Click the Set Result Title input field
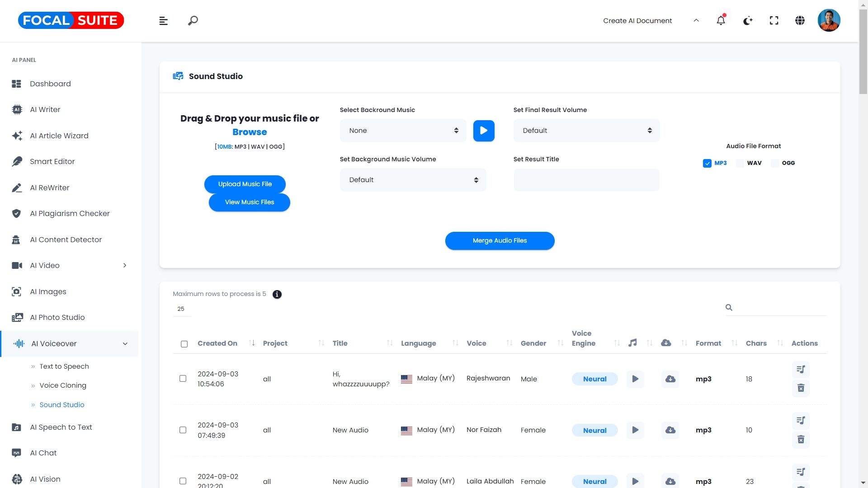 [x=586, y=180]
